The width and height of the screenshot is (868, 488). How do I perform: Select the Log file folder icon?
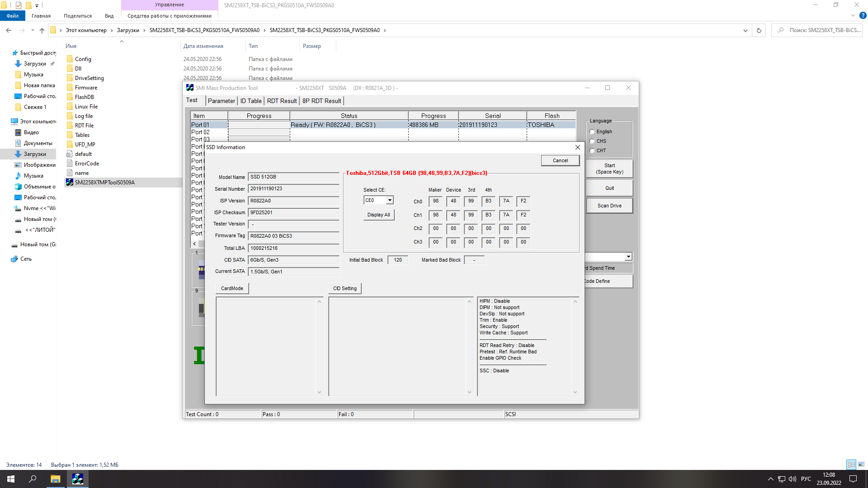click(70, 116)
